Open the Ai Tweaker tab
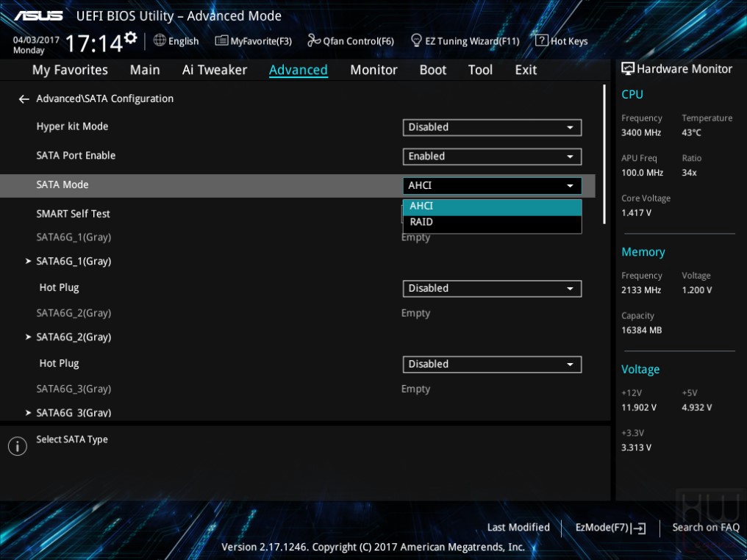Screen dimensions: 747x560 click(215, 70)
